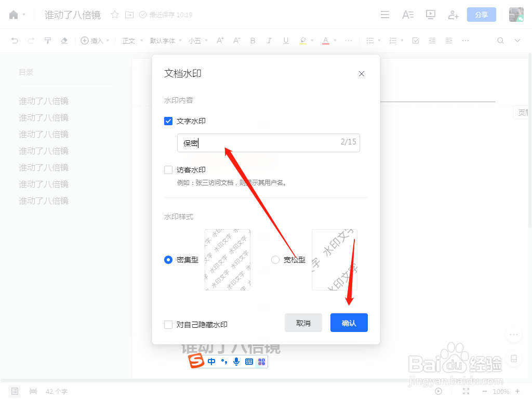Open the search icon in toolbar
Screen dimensions: 532x399
[500, 41]
